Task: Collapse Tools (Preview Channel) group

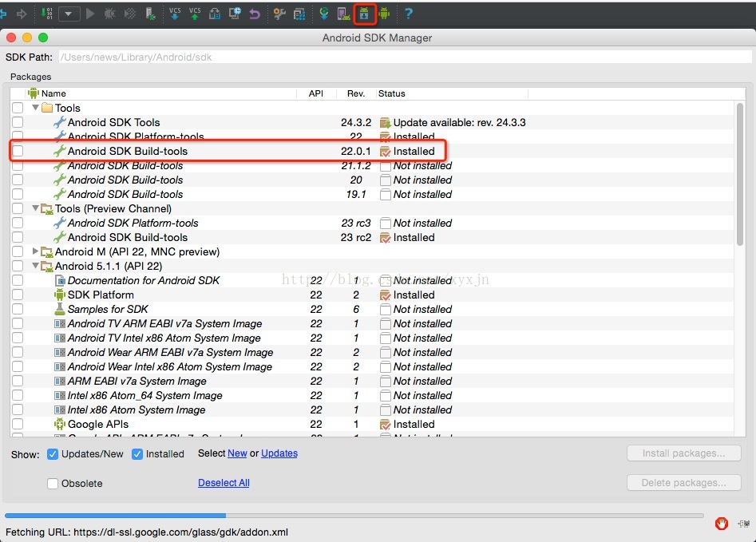Action: point(35,208)
